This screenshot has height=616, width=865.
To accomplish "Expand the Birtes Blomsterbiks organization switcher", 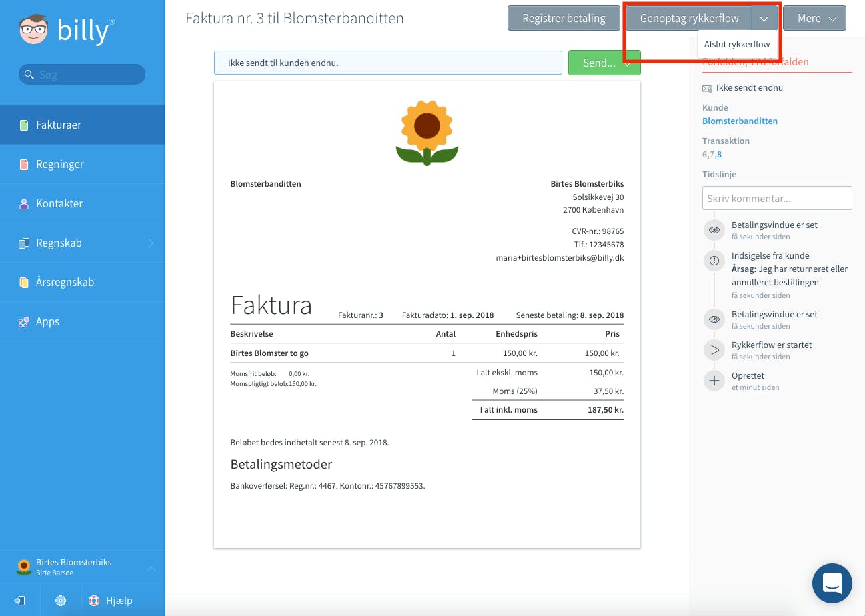I will pyautogui.click(x=151, y=568).
